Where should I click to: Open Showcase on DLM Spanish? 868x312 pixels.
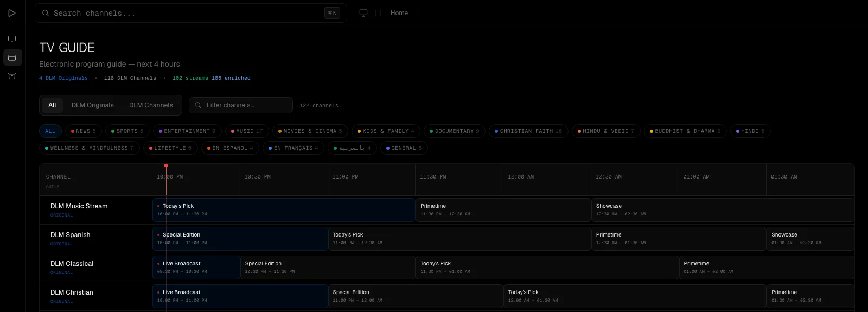click(x=810, y=239)
